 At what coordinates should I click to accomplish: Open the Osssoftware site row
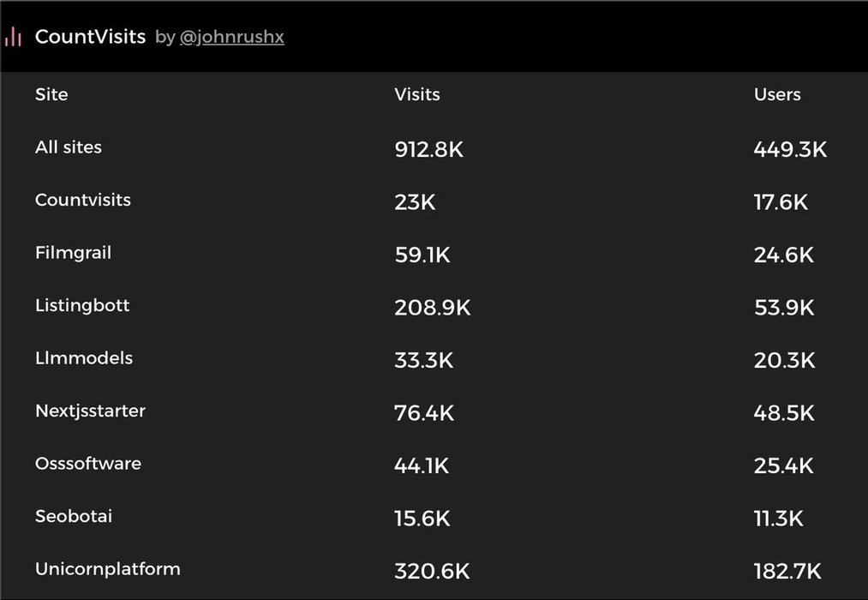point(88,464)
